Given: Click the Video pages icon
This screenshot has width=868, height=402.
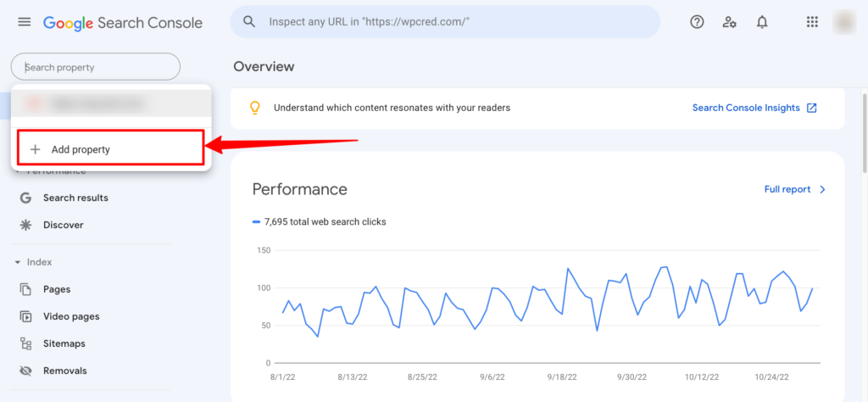Looking at the screenshot, I should (x=25, y=316).
